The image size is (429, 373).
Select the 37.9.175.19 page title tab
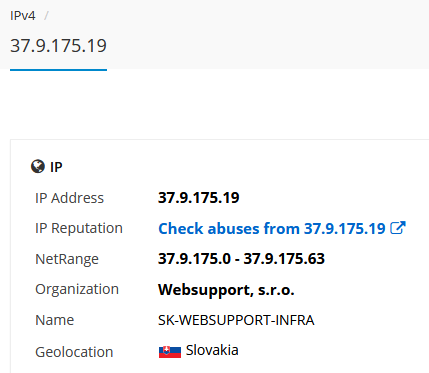[58, 46]
